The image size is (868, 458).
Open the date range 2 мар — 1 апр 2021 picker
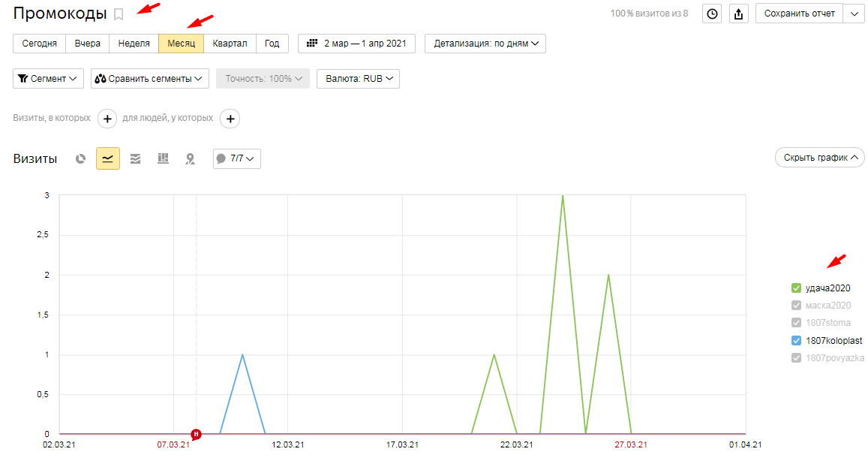(x=357, y=44)
